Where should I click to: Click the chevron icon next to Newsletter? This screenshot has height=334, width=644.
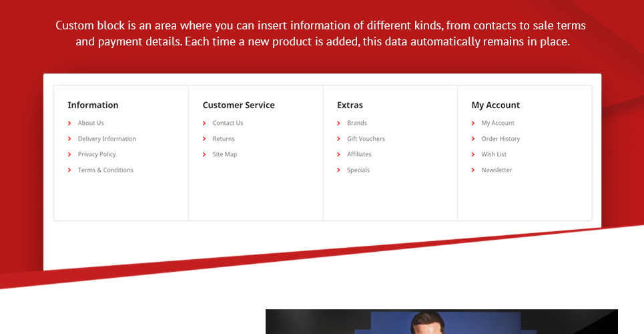tap(473, 170)
